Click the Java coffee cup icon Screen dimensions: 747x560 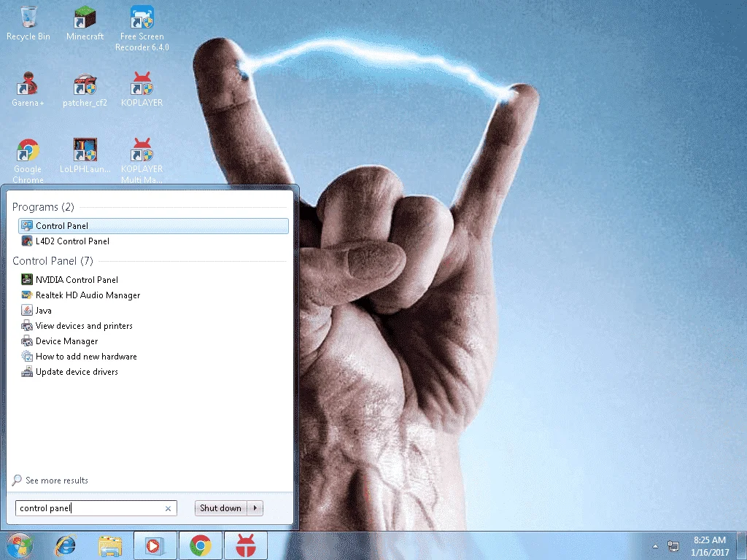point(27,310)
